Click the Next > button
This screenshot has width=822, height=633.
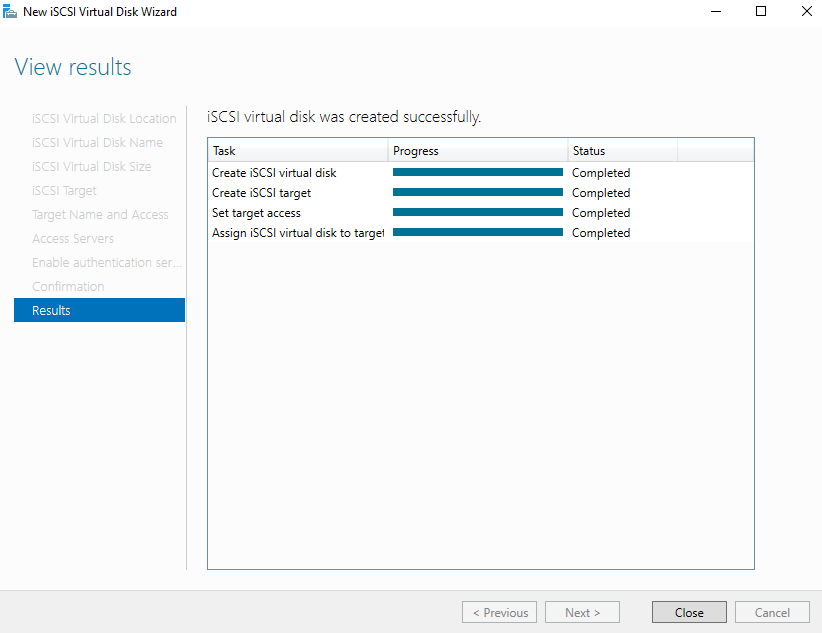click(582, 612)
